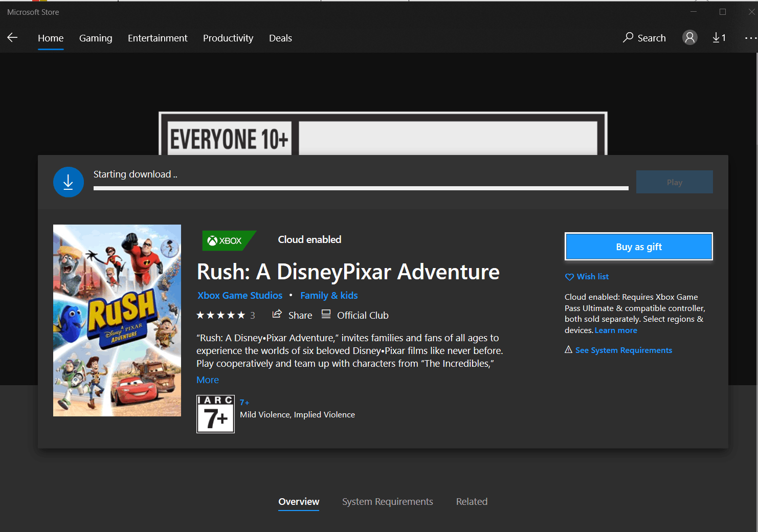Click the blue download arrow circle
The width and height of the screenshot is (758, 532).
point(69,182)
